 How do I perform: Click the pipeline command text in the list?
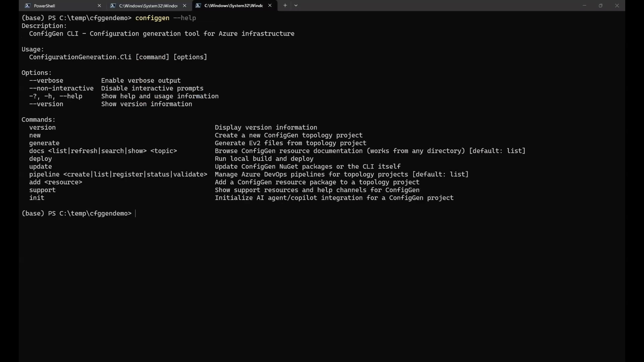point(44,174)
